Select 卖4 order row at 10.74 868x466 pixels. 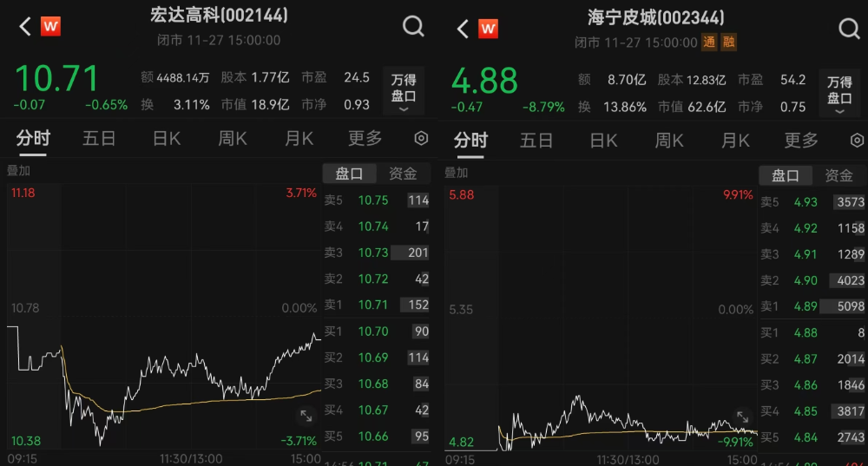(x=377, y=226)
